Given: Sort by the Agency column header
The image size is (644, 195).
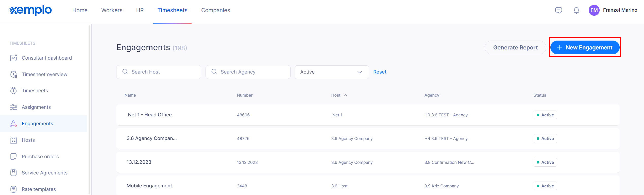Looking at the screenshot, I should pos(432,95).
